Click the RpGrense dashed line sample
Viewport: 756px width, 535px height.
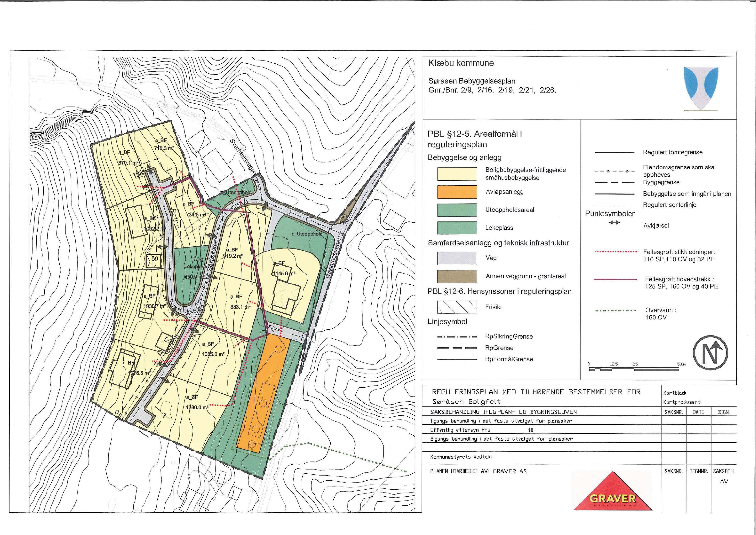pos(457,348)
